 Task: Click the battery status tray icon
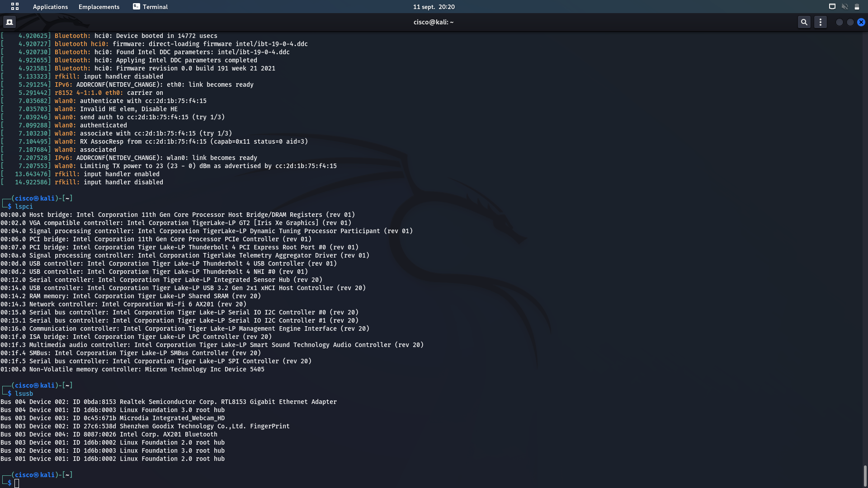857,7
